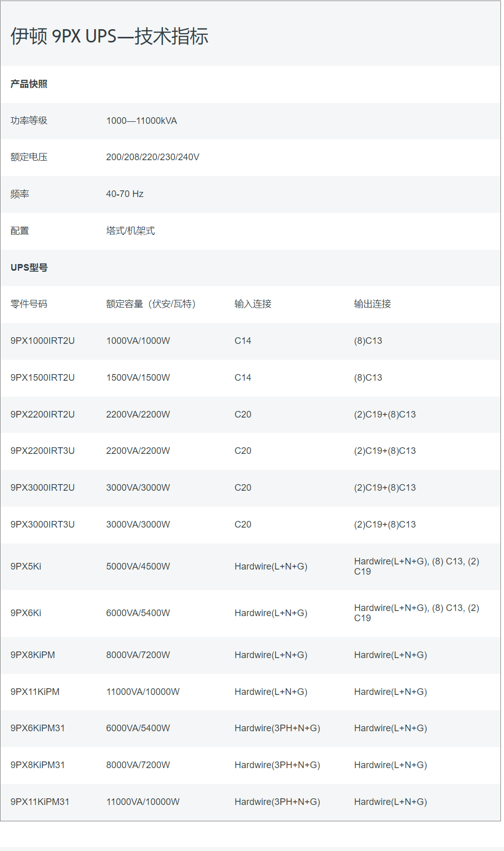Click Hardwire(3PH+N+G) in the 9PX6KiPM31 row
504x851 pixels.
(277, 728)
